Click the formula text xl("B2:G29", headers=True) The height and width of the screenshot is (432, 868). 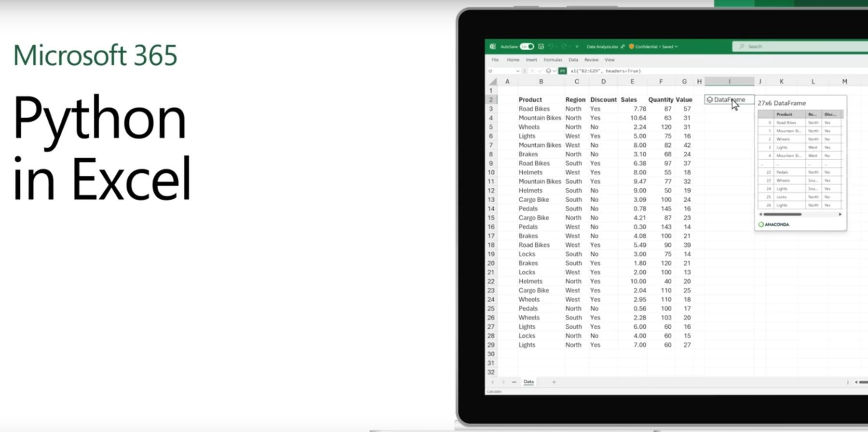(606, 71)
